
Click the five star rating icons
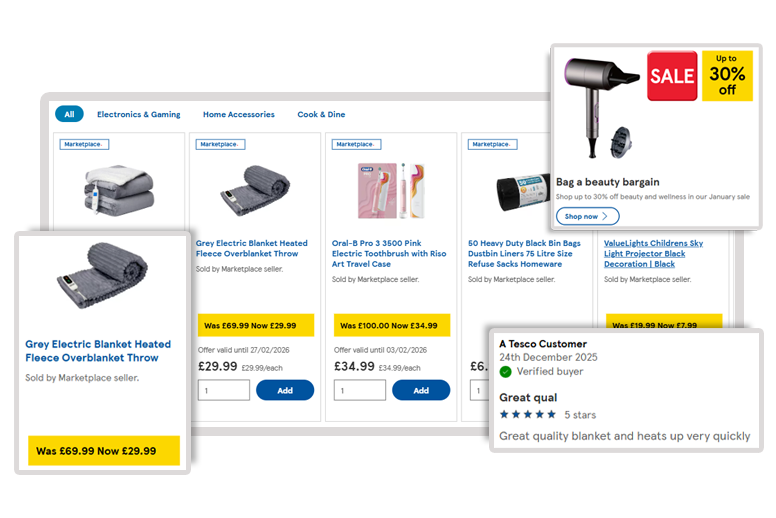(x=528, y=415)
